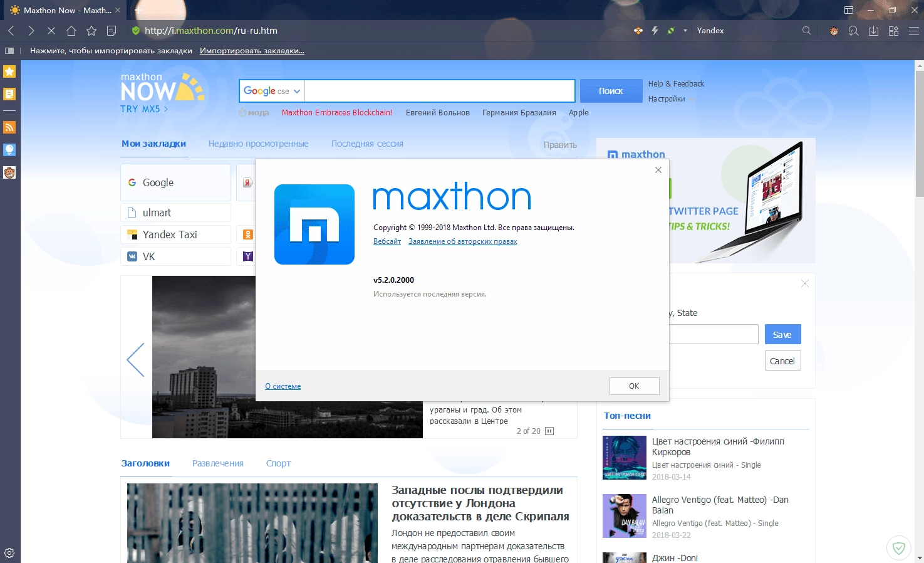Open the home page icon
924x563 pixels.
point(71,31)
